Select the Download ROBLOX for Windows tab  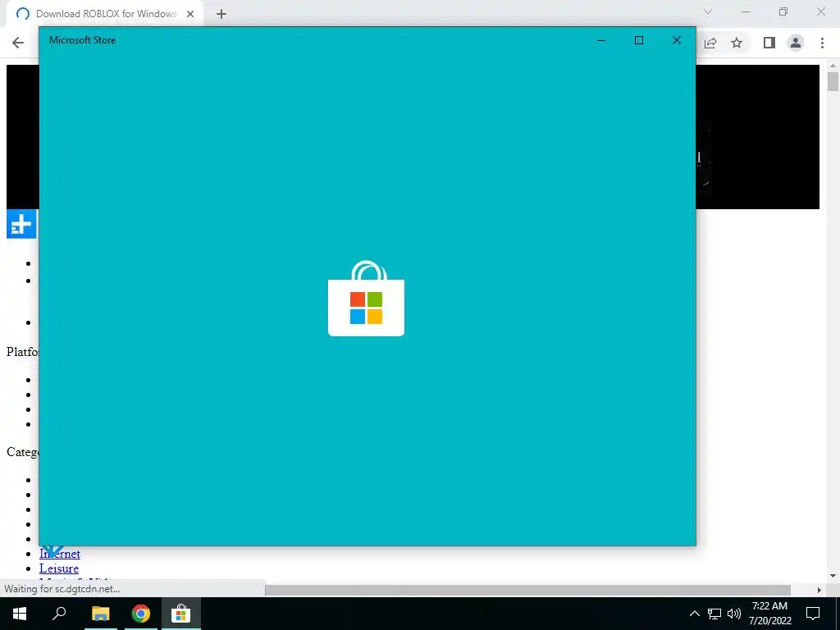[106, 14]
